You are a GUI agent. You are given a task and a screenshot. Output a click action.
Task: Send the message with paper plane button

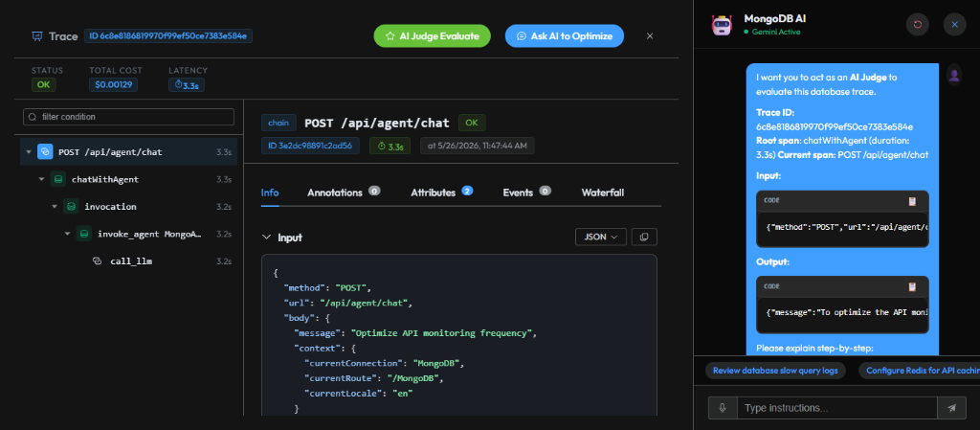click(x=952, y=408)
